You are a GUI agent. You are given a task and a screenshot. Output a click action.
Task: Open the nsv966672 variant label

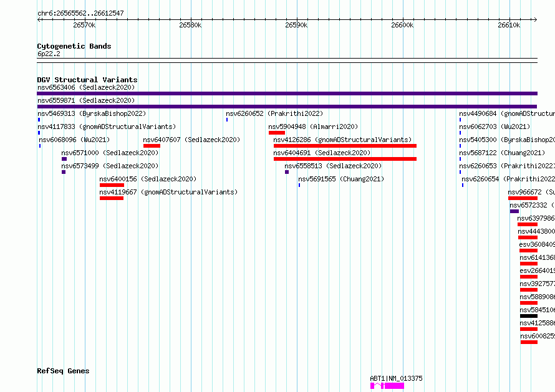point(531,192)
